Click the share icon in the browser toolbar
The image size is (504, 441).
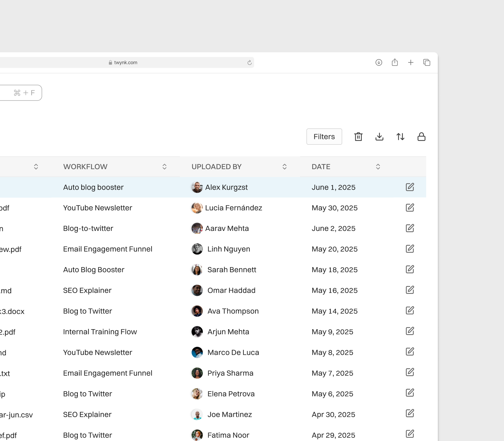[x=395, y=62]
